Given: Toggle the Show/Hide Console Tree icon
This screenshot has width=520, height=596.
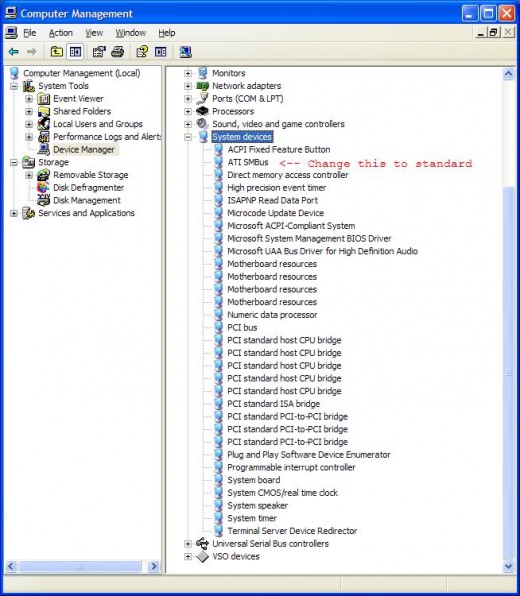Looking at the screenshot, I should (x=75, y=51).
